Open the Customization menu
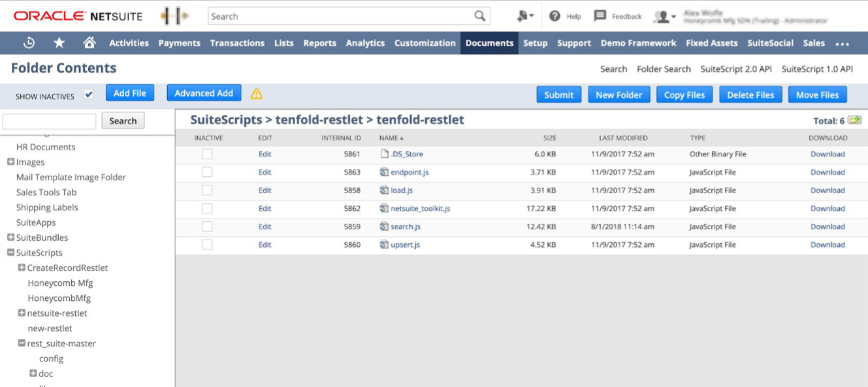The width and height of the screenshot is (868, 387). [425, 43]
